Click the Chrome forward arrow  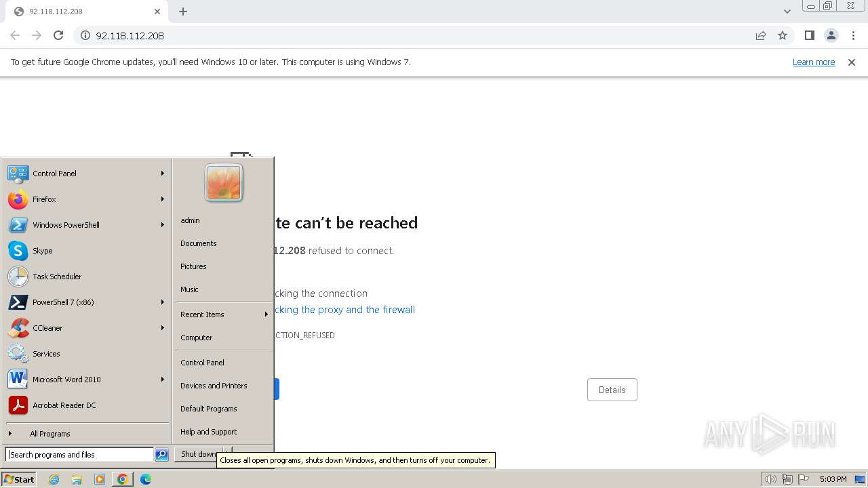(x=37, y=35)
